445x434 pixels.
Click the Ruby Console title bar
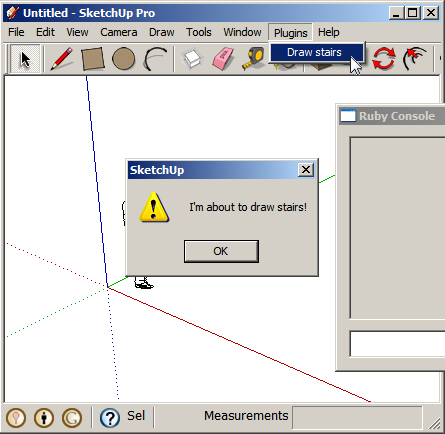tap(392, 116)
